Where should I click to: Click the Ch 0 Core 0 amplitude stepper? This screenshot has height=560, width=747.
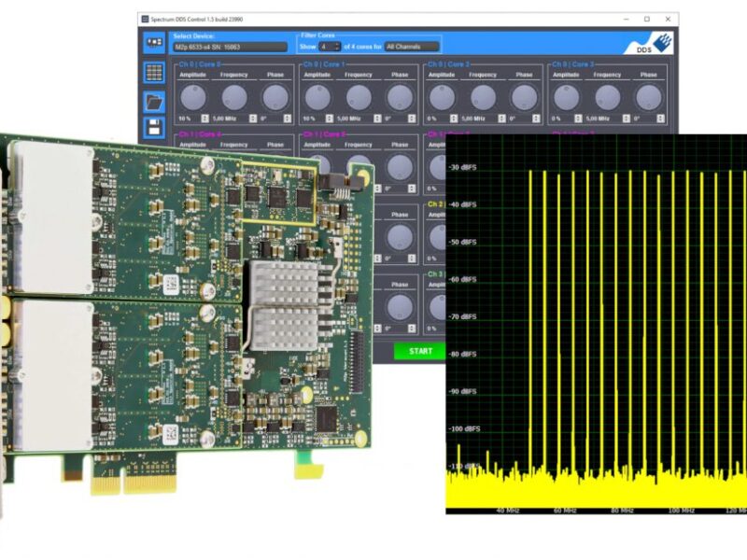pyautogui.click(x=204, y=119)
